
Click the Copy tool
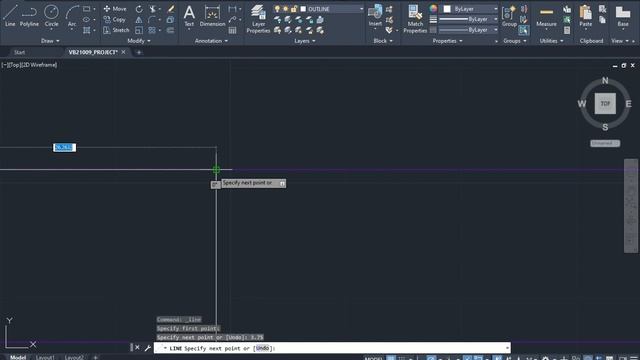tap(114, 20)
